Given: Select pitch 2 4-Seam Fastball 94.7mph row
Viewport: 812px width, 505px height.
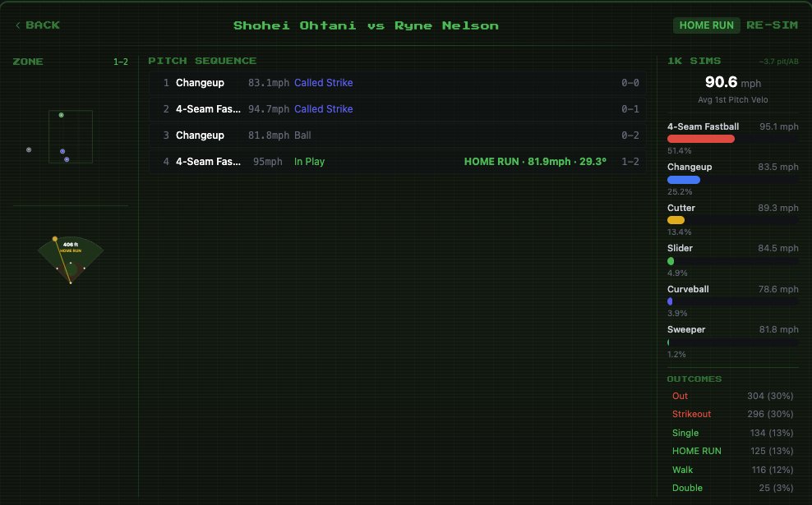Looking at the screenshot, I should coord(397,109).
